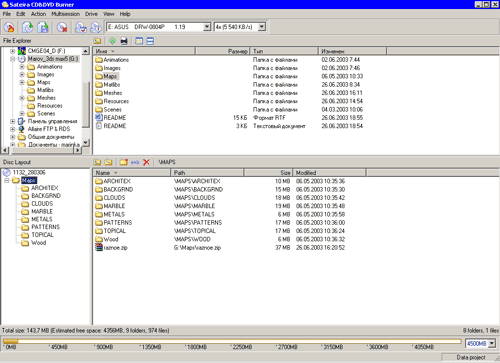Click the new folder icon with red star
This screenshot has width=500, height=363.
click(x=124, y=162)
